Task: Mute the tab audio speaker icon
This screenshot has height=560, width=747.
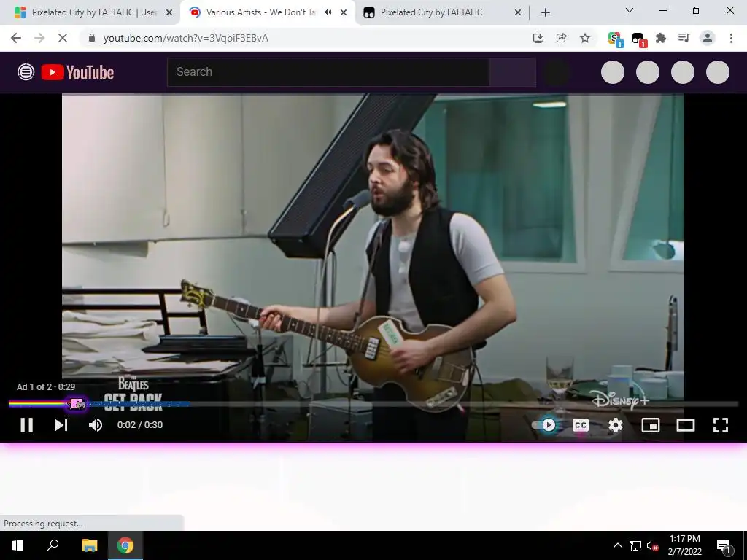Action: (x=328, y=12)
